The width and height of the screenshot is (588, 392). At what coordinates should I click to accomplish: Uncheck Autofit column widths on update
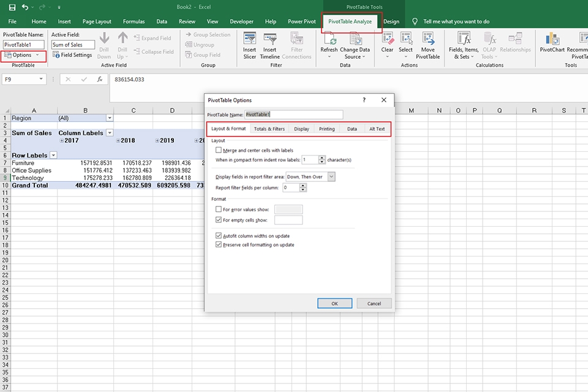pyautogui.click(x=218, y=235)
